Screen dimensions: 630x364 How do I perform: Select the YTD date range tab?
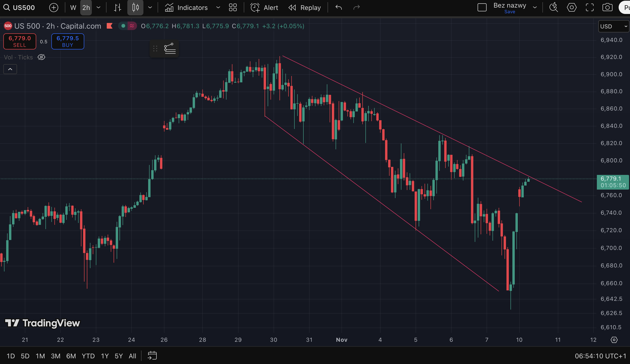tap(88, 356)
